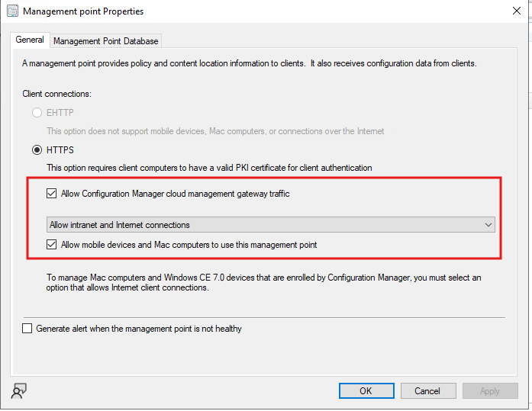Select the HTTPS radio button
Screen dimensions: 532x411
click(37, 150)
